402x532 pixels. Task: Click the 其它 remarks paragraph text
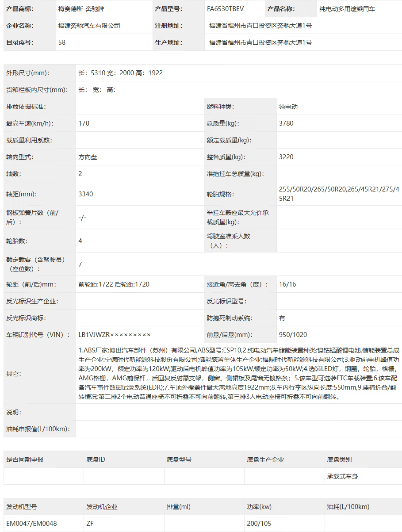coord(239,374)
